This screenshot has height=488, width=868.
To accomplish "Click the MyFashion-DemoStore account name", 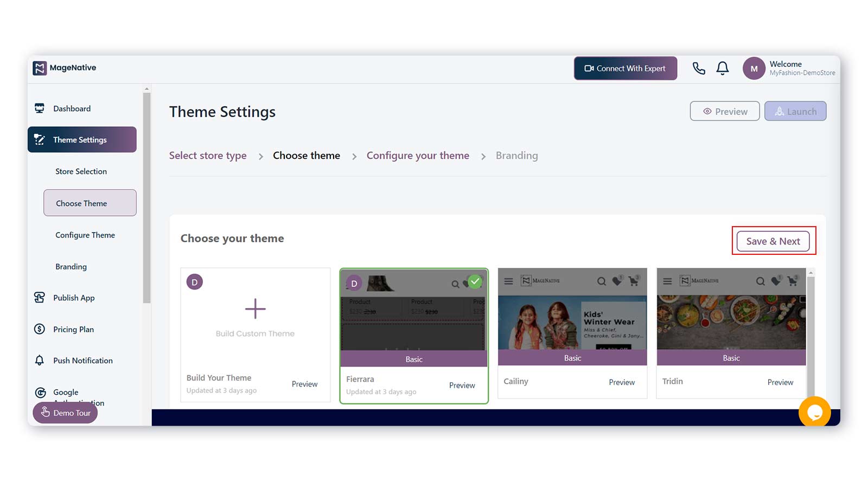I will click(802, 73).
